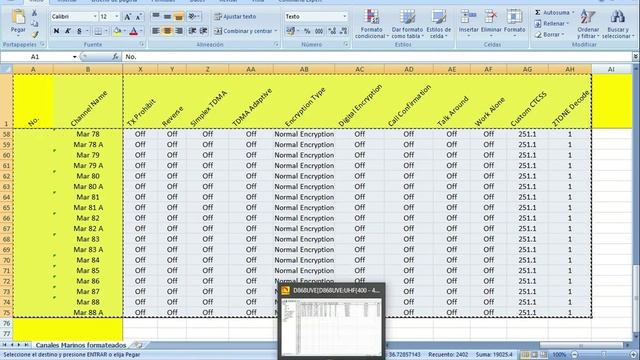
Task: Open the Fuente dialog launcher
Action: [142, 44]
